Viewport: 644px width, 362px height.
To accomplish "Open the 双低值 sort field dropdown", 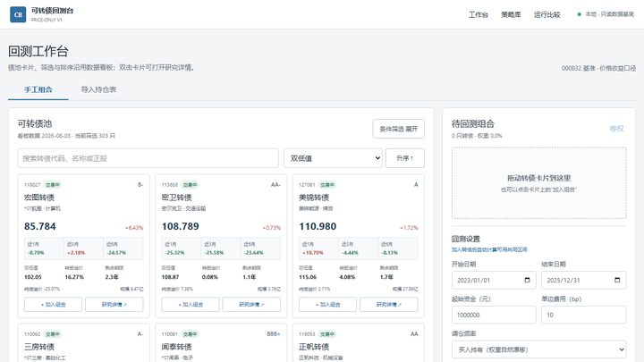I will point(333,158).
